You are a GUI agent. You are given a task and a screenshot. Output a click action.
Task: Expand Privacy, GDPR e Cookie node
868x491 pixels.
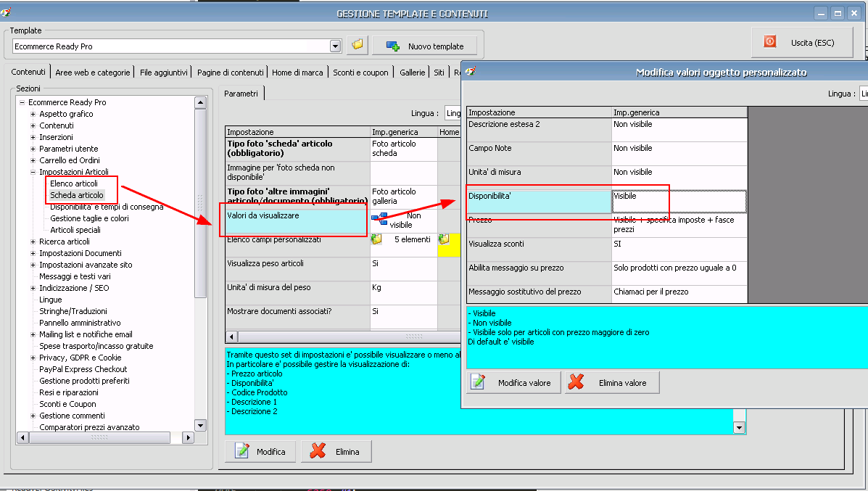point(33,358)
